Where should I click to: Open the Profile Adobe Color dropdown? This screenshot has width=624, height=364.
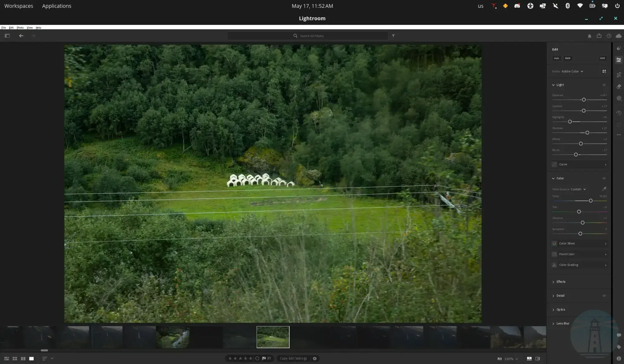click(572, 71)
